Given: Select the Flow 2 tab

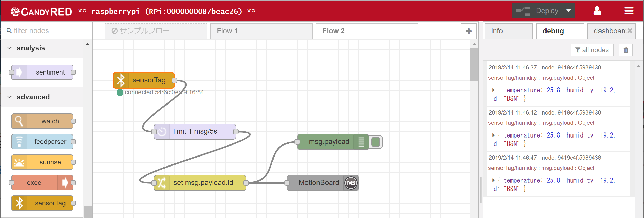Looking at the screenshot, I should [x=367, y=31].
